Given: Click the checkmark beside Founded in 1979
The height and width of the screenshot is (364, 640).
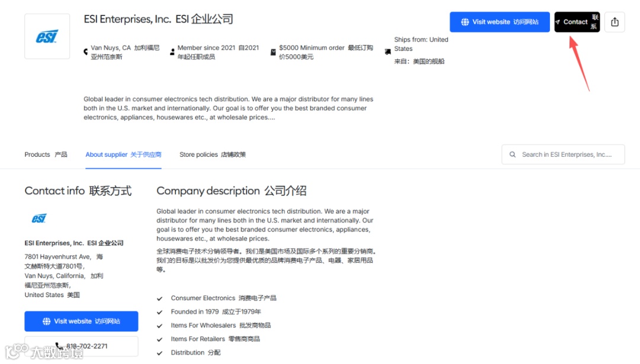Looking at the screenshot, I should pos(159,312).
